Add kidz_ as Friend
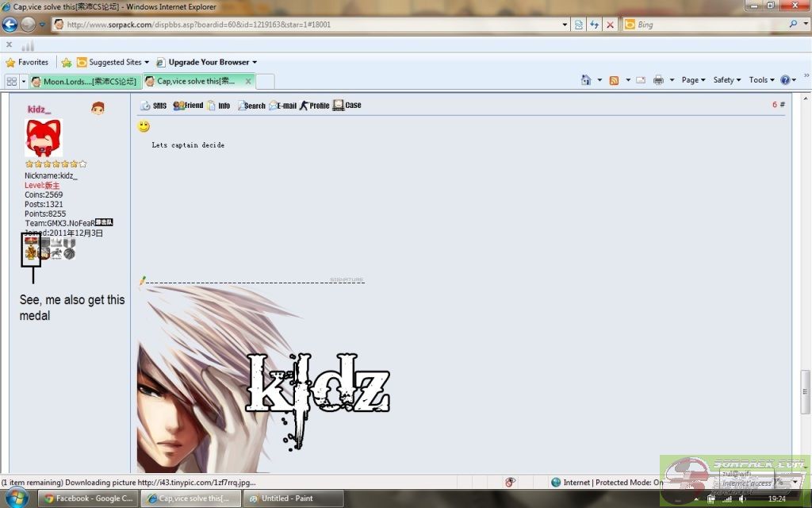 pos(188,106)
